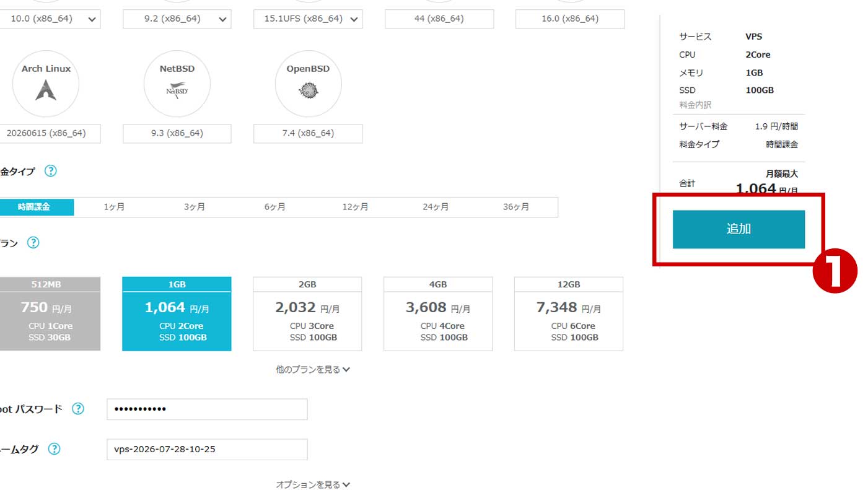The image size is (868, 490).
Task: Select the NetBSD OS icon
Action: 177,84
